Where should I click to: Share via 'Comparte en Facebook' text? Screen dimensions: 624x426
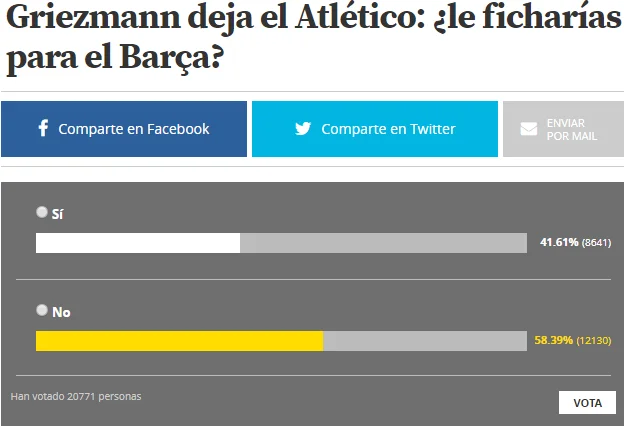tap(134, 129)
